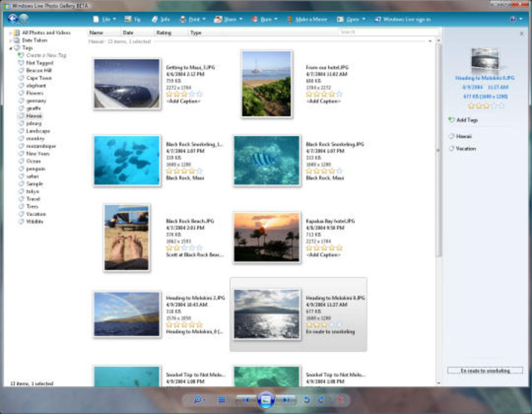Click Make a Movie in toolbar
Viewport: 532px width, 414px height.
pyautogui.click(x=307, y=20)
